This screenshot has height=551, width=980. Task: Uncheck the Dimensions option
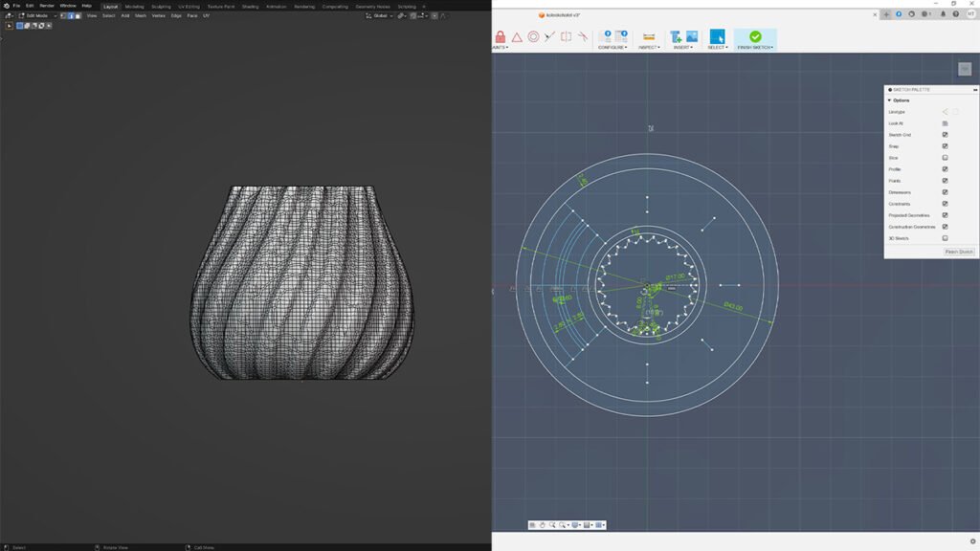(x=945, y=192)
